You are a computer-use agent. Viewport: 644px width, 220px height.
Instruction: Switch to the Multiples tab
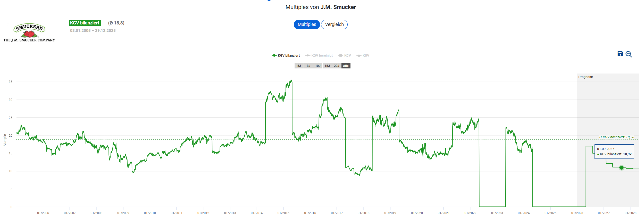pyautogui.click(x=307, y=24)
